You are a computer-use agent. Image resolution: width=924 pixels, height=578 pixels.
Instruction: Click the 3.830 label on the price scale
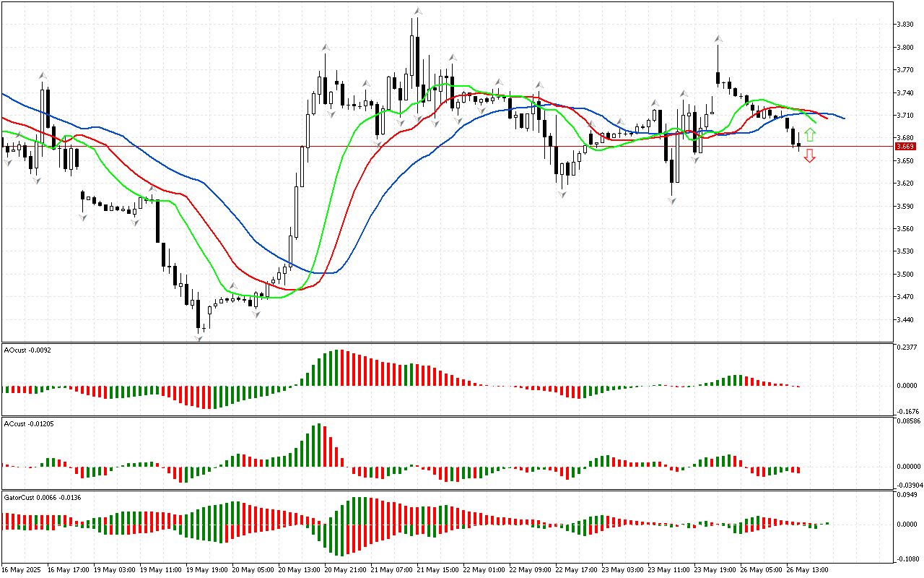(x=905, y=24)
